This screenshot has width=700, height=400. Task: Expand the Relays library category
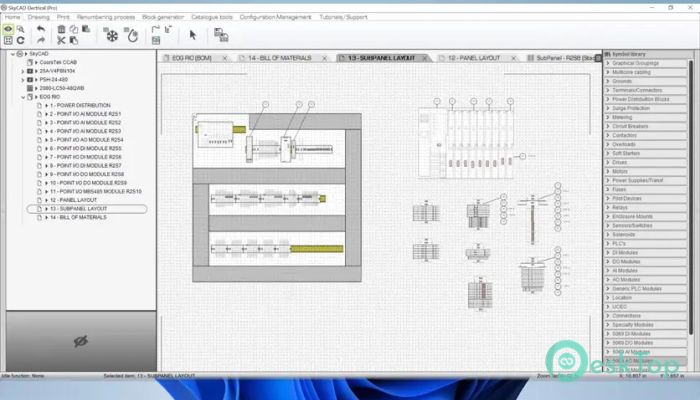pyautogui.click(x=646, y=208)
